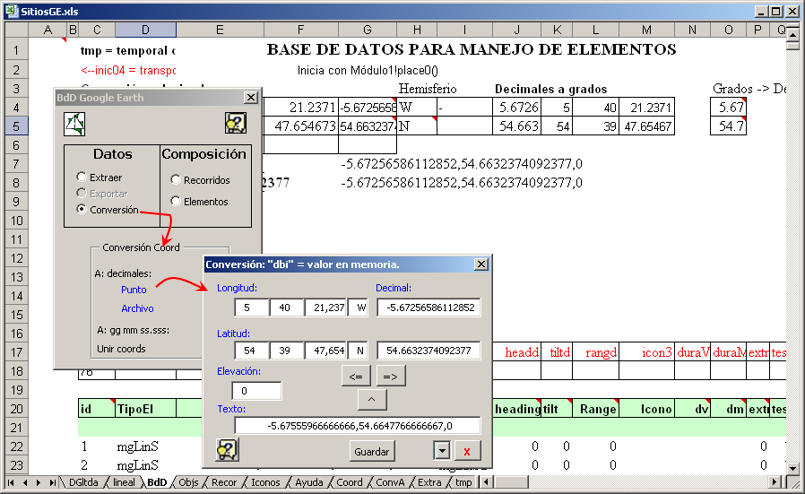Edit the longitude minutes field
The width and height of the screenshot is (805, 494).
(x=286, y=308)
